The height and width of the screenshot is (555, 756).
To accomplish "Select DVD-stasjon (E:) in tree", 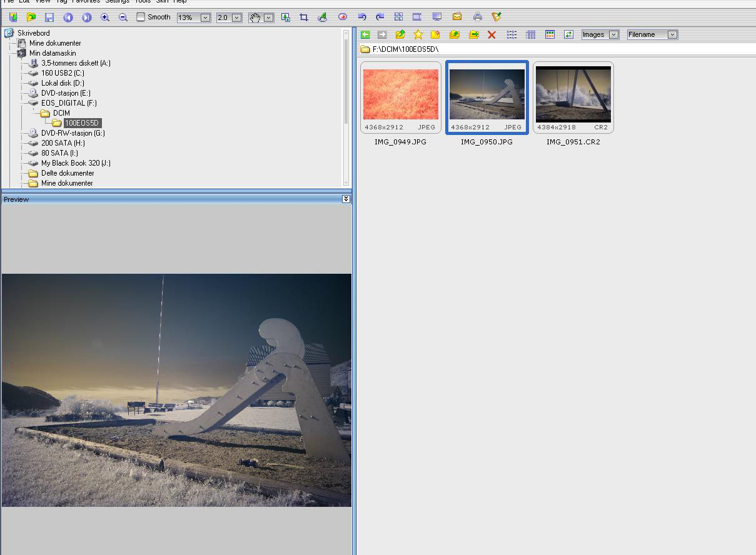I will coord(66,93).
